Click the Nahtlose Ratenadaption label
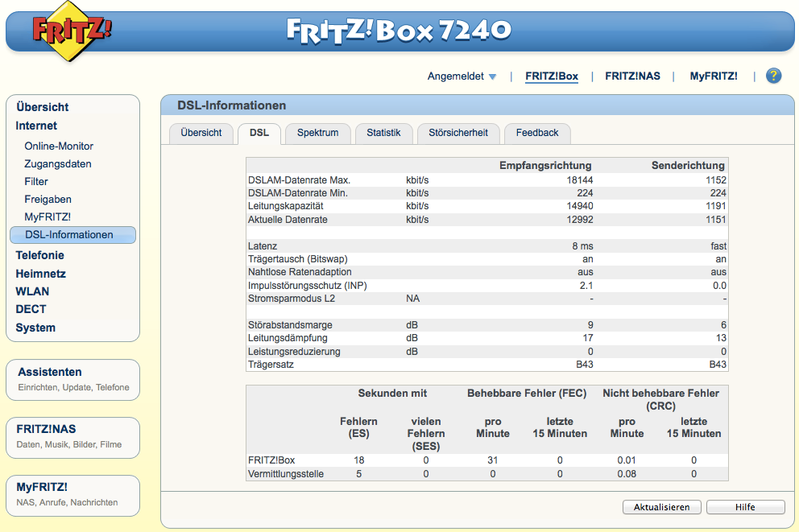 click(x=300, y=272)
